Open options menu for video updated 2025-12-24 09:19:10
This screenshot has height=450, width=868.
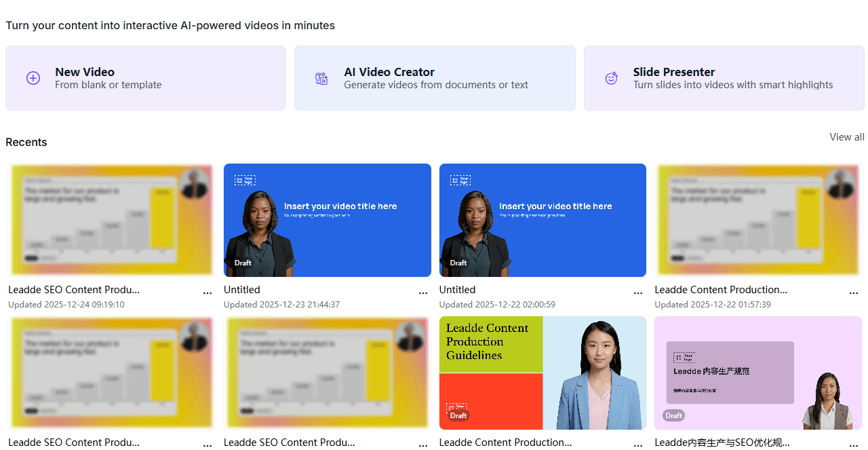208,293
